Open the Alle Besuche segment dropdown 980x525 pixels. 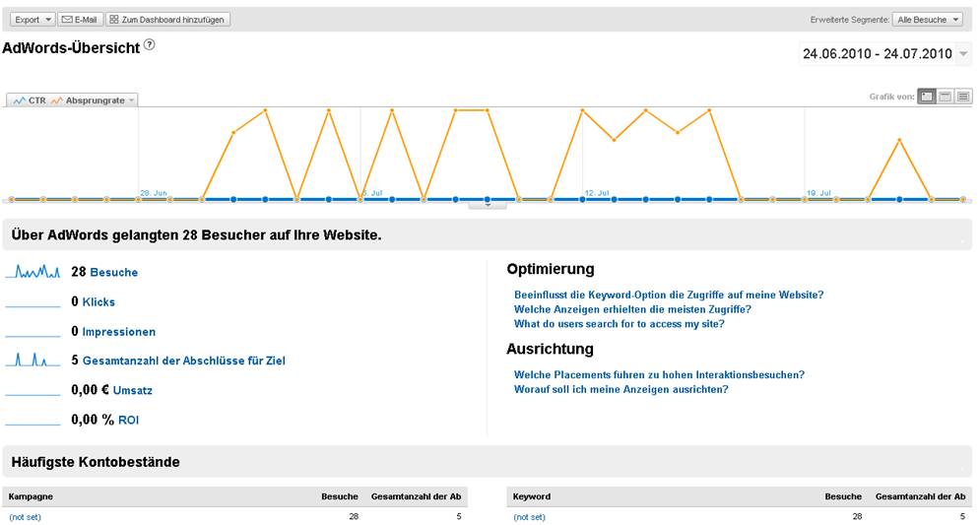[x=928, y=20]
